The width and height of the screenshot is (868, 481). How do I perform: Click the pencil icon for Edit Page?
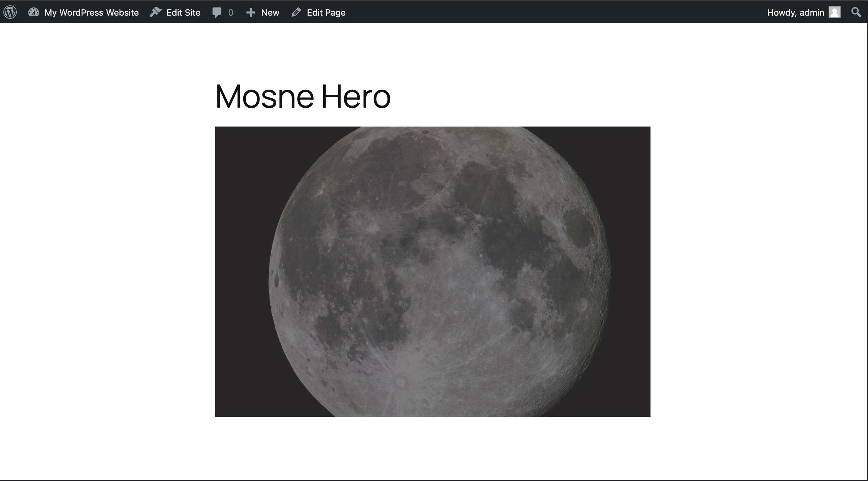click(296, 12)
